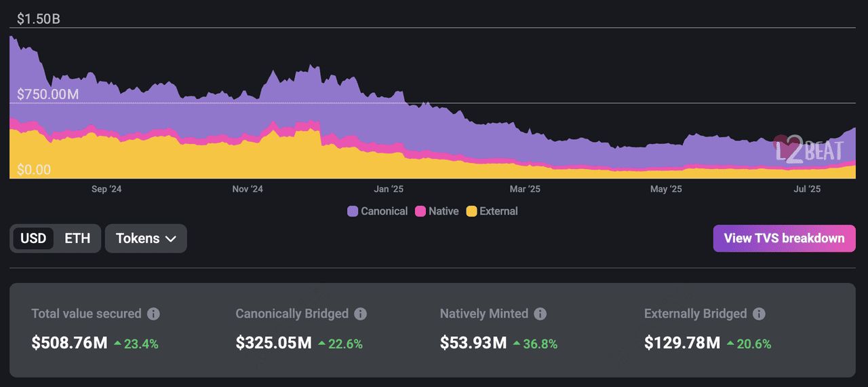This screenshot has width=868, height=387.
Task: Click the yellow External legend color square
Action: (471, 211)
